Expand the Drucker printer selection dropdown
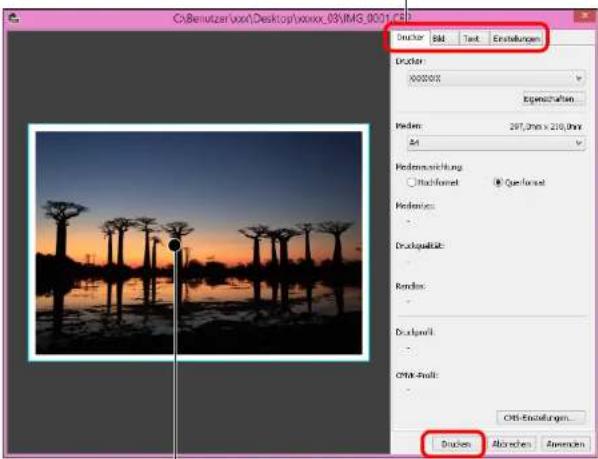Image resolution: width=598 pixels, height=459 pixels. pos(496,79)
